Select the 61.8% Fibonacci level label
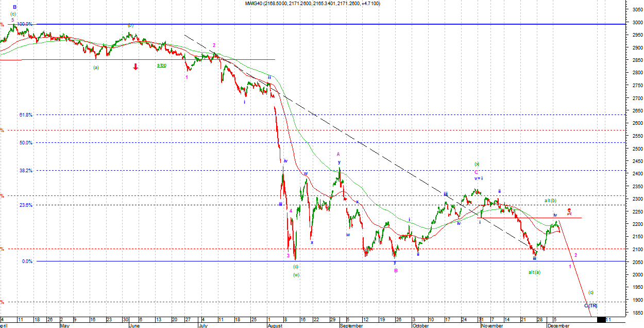This screenshot has width=644, height=328. [x=26, y=115]
